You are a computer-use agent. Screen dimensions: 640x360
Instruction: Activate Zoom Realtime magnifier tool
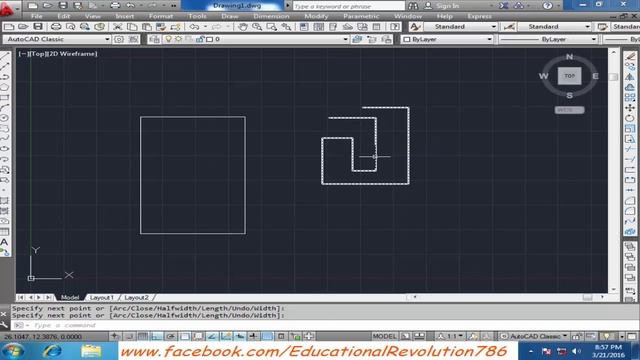(257, 27)
